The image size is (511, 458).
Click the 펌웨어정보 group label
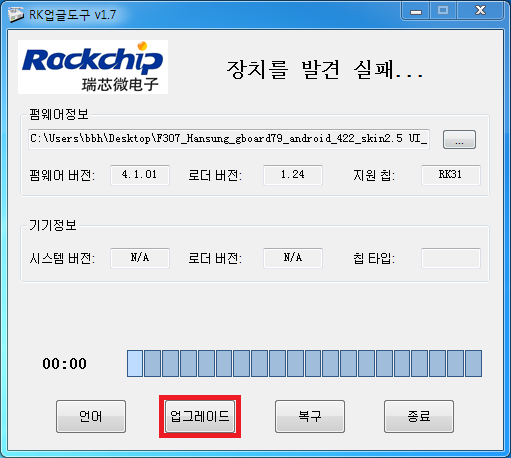coord(59,114)
